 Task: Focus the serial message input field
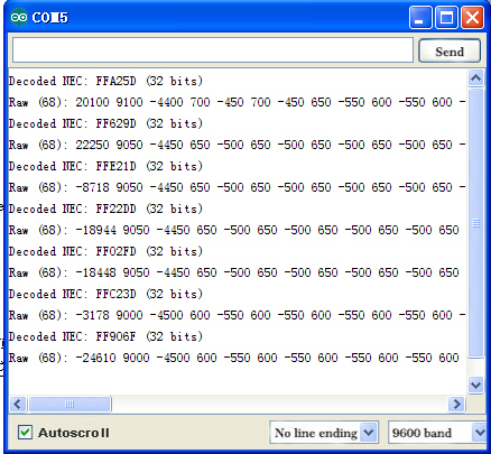point(213,50)
